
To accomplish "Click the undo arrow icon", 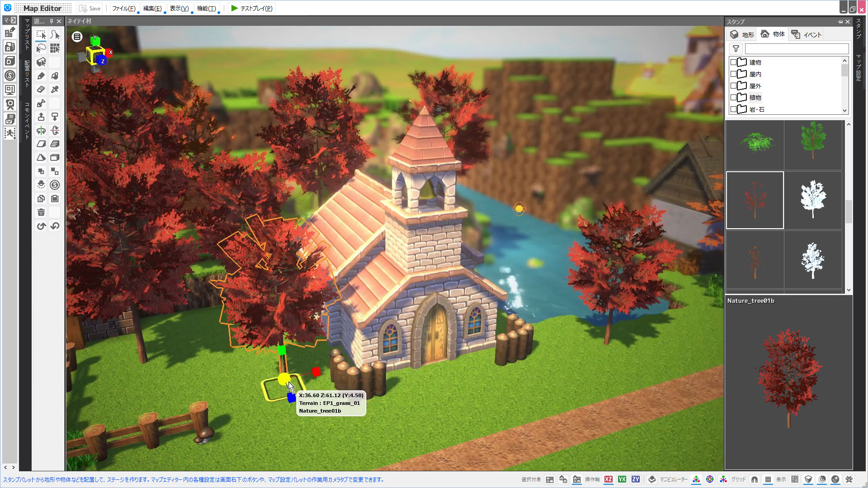I will [41, 226].
